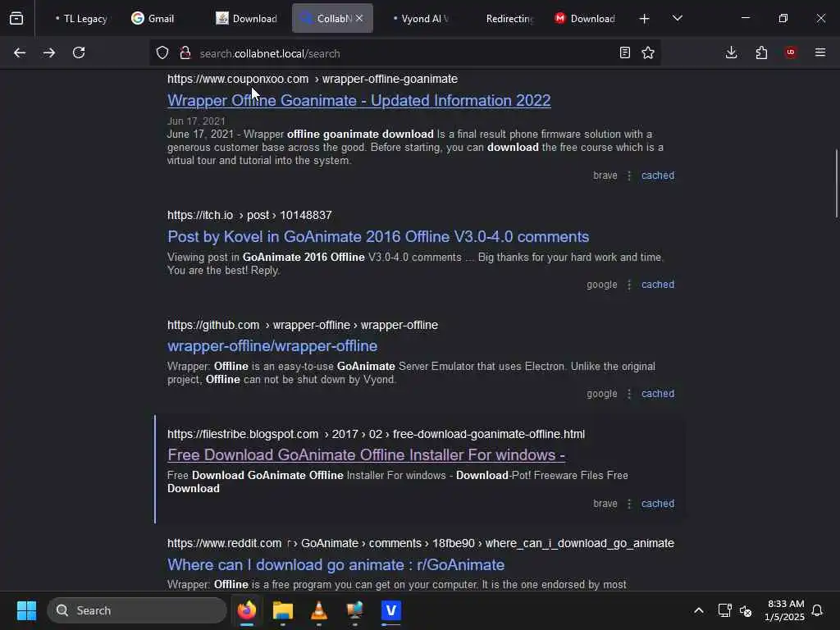Open cached version of itch.io result

point(658,285)
